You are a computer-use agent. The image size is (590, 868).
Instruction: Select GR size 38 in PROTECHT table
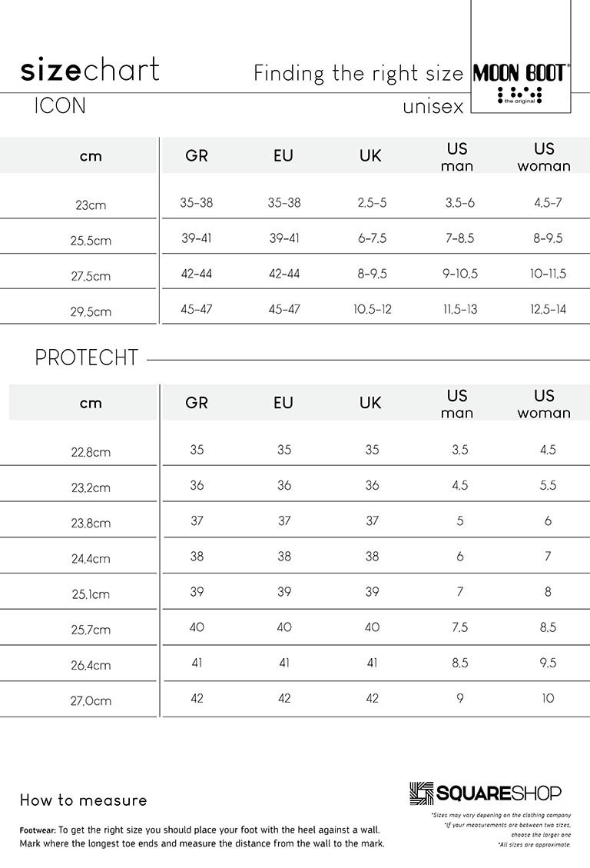tap(197, 556)
